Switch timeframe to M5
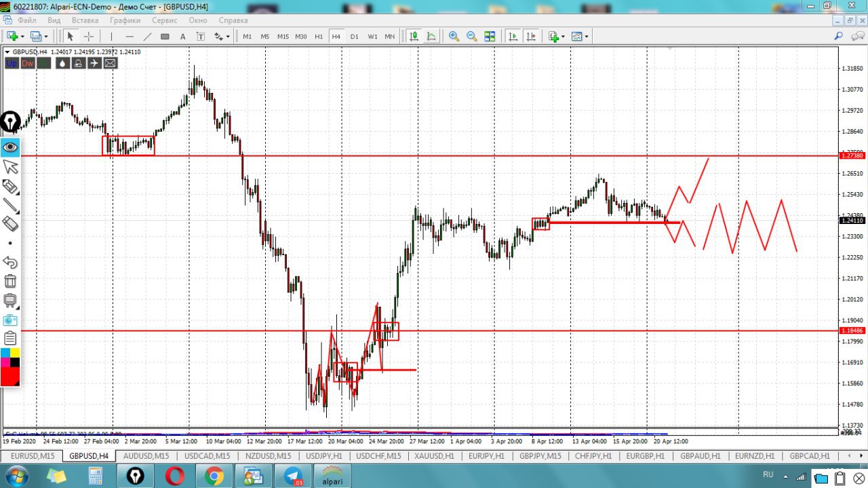Screen dimensions: 868x488 (264, 37)
